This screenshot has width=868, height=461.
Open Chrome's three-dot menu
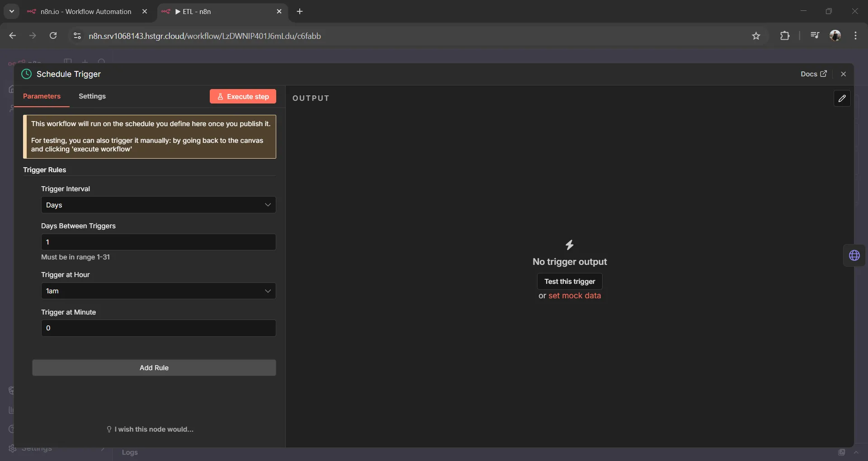(855, 36)
